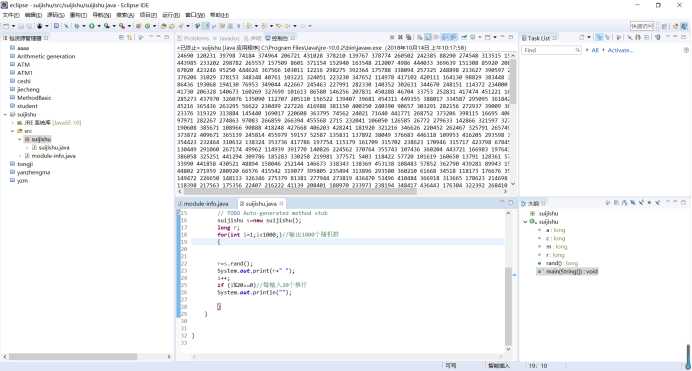This screenshot has width=692, height=371.
Task: Click Find field in Task List
Action: (x=552, y=50)
